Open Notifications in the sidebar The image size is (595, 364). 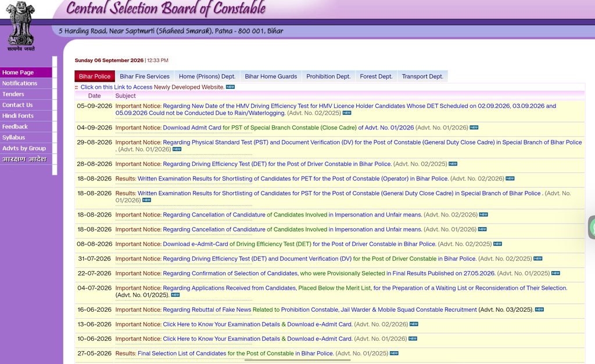pos(26,83)
